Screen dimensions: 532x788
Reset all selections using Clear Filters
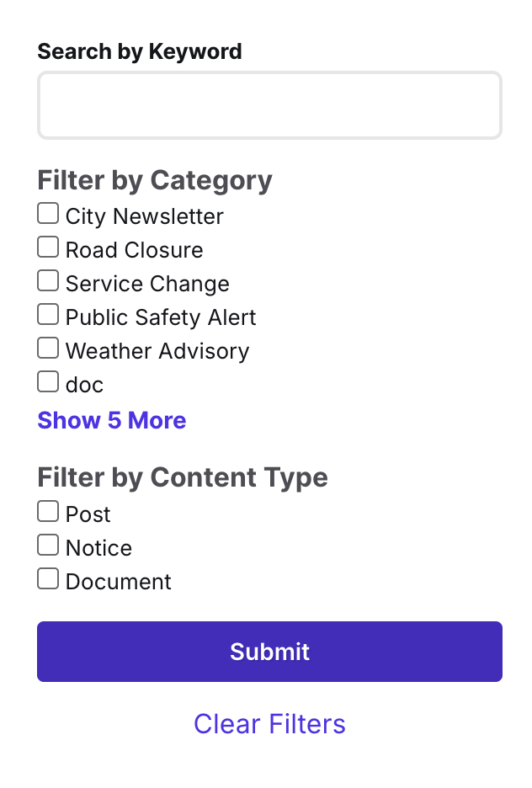269,723
